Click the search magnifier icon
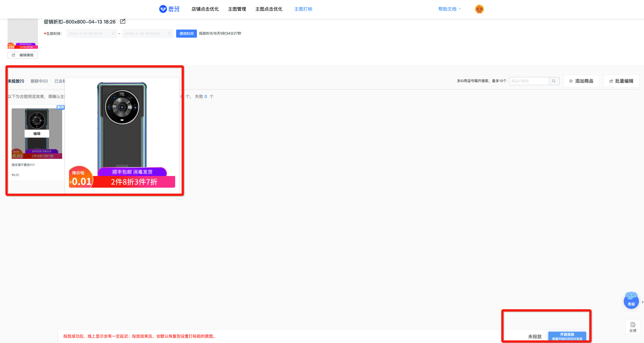Image resolution: width=644 pixels, height=343 pixels. [x=554, y=81]
